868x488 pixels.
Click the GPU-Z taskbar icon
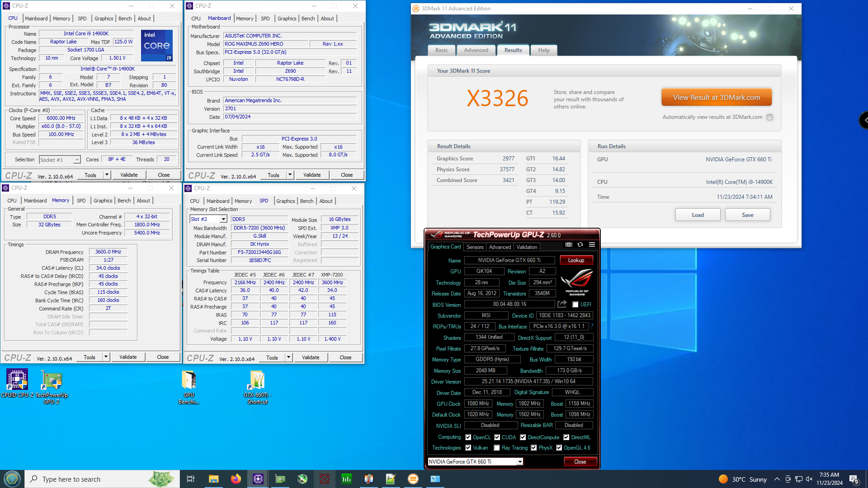click(280, 479)
